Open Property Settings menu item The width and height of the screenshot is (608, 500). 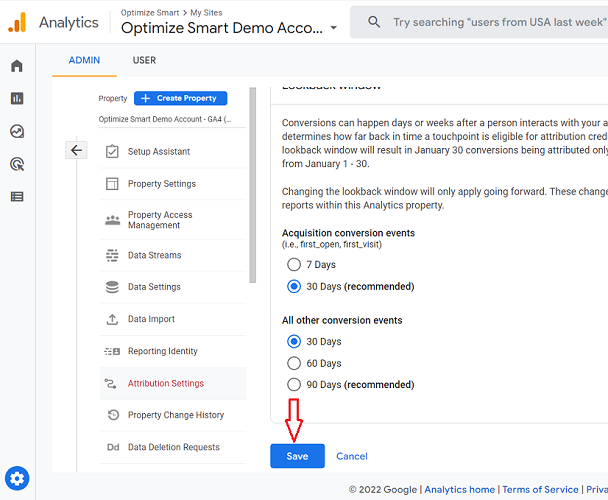point(173,183)
